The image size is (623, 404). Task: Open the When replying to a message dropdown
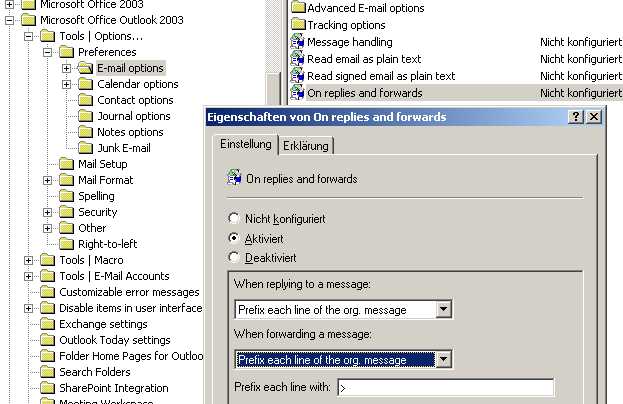(443, 309)
